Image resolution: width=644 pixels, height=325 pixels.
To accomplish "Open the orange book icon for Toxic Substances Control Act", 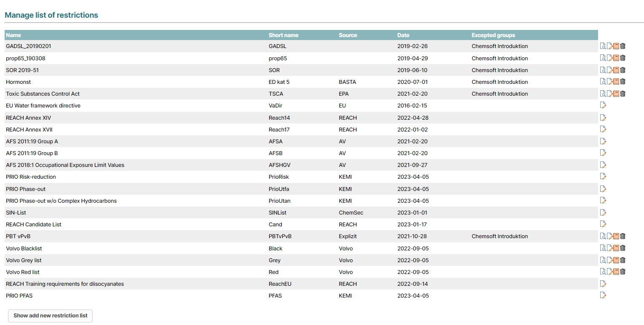I will pos(616,94).
